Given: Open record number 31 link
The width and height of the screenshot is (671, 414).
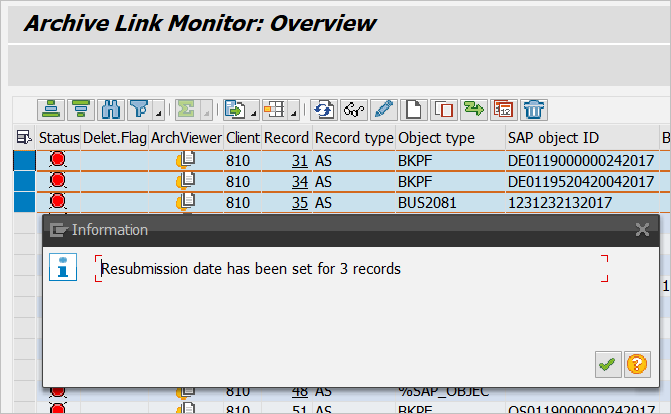Looking at the screenshot, I should point(299,159).
